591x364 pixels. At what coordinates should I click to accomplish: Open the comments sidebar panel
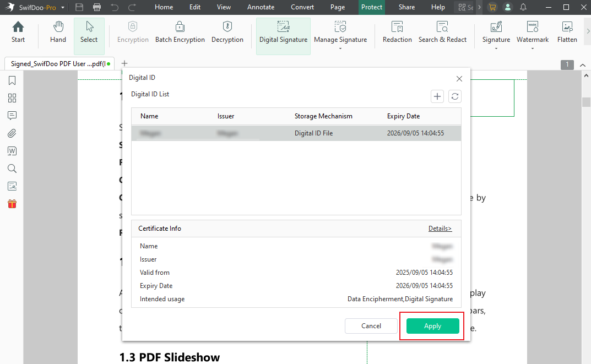pyautogui.click(x=12, y=116)
